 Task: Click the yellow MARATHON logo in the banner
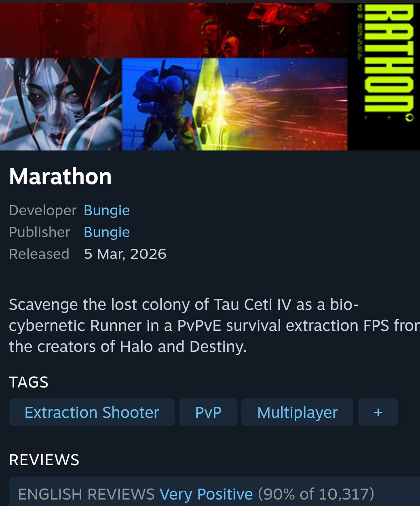pos(384,61)
